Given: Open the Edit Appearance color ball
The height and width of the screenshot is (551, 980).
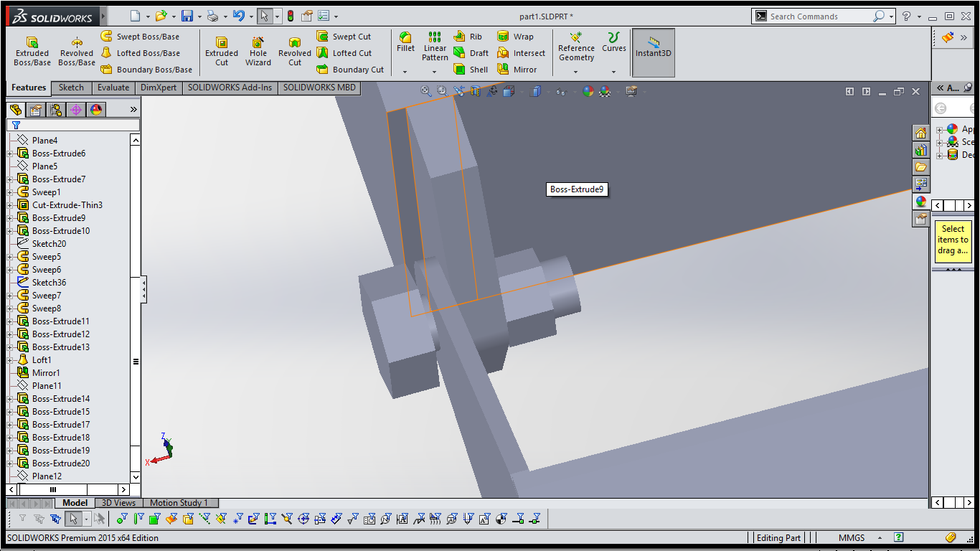Looking at the screenshot, I should (x=588, y=91).
